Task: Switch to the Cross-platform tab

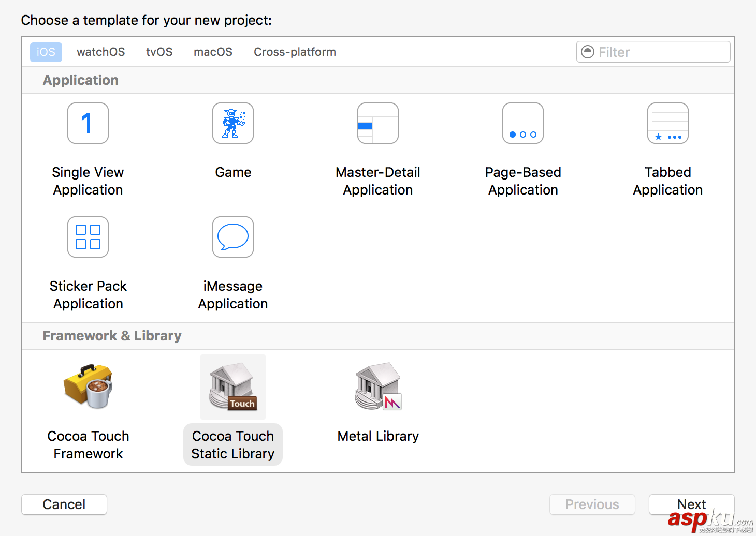Action: (x=295, y=52)
